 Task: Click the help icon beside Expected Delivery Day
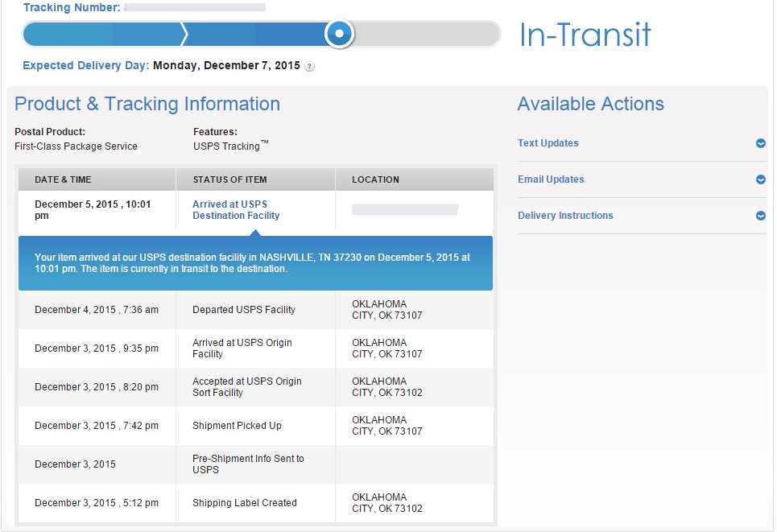point(309,66)
